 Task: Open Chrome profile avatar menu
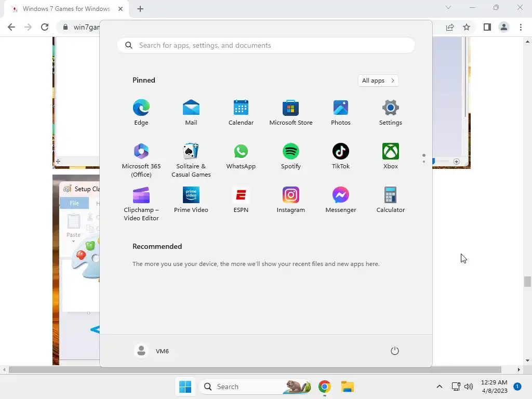(x=504, y=27)
